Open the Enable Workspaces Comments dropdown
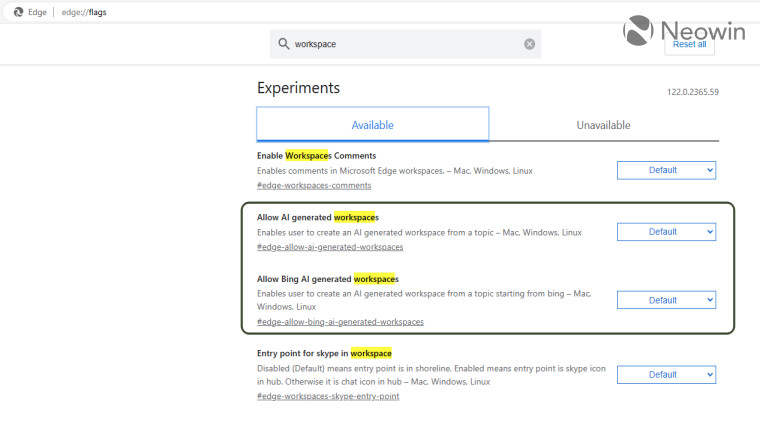This screenshot has height=428, width=760. [666, 170]
